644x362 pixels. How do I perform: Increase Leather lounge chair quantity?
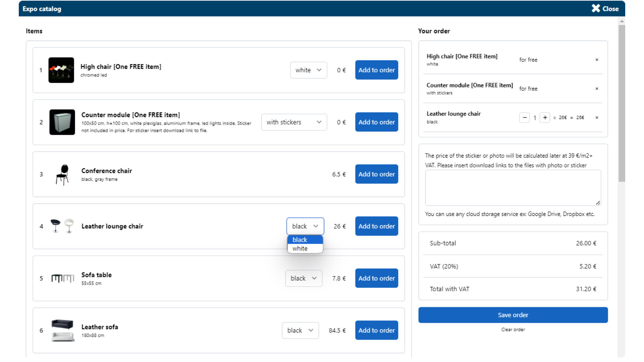[x=545, y=118]
